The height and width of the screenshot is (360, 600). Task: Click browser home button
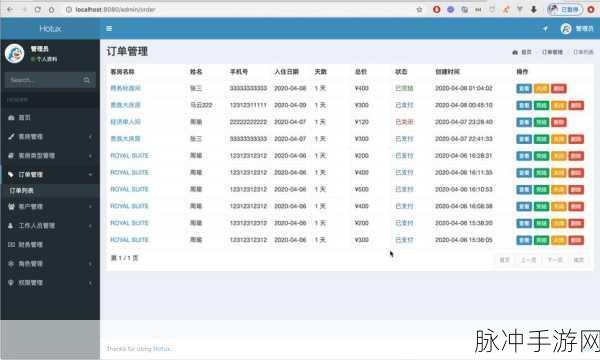coord(51,10)
